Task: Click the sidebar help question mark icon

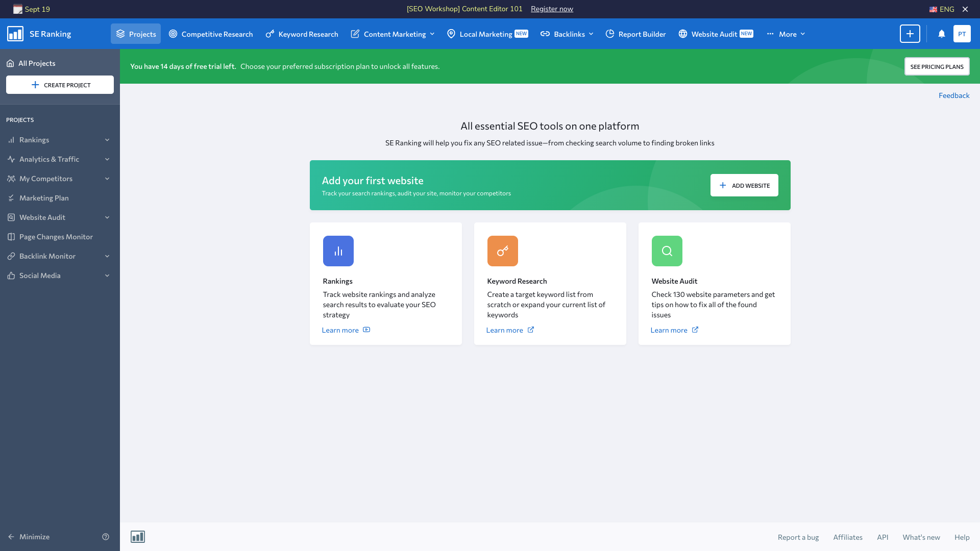Action: (106, 537)
